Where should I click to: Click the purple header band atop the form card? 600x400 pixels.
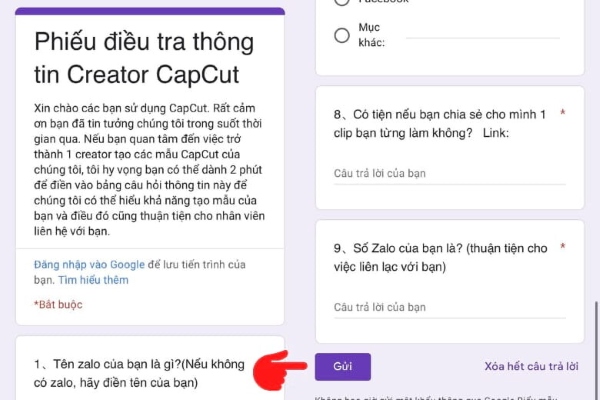point(150,11)
